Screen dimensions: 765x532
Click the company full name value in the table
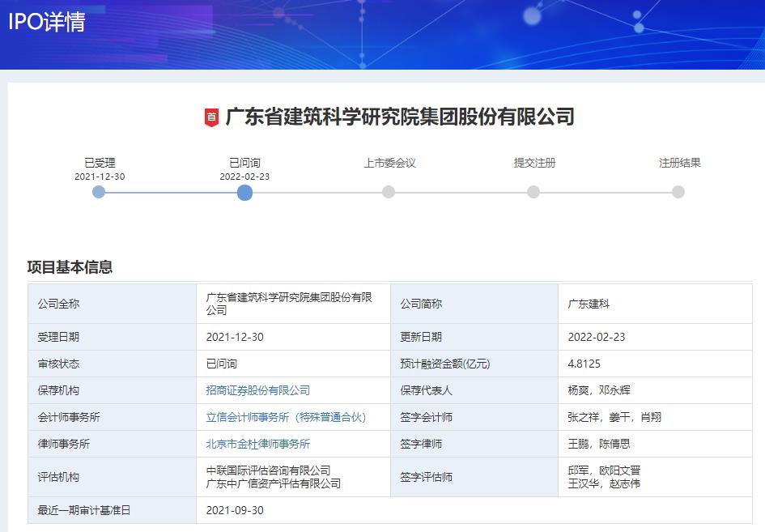tap(289, 304)
